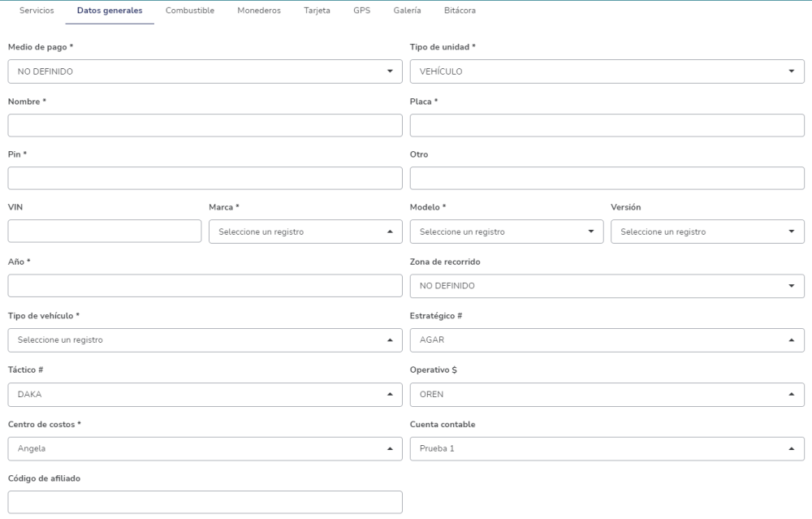Screen dimensions: 812x519
Task: Select the Tarjeta tab
Action: click(317, 11)
